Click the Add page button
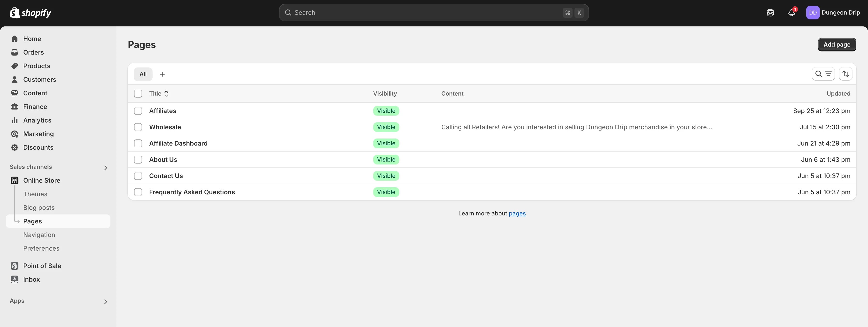868x327 pixels. pyautogui.click(x=837, y=44)
